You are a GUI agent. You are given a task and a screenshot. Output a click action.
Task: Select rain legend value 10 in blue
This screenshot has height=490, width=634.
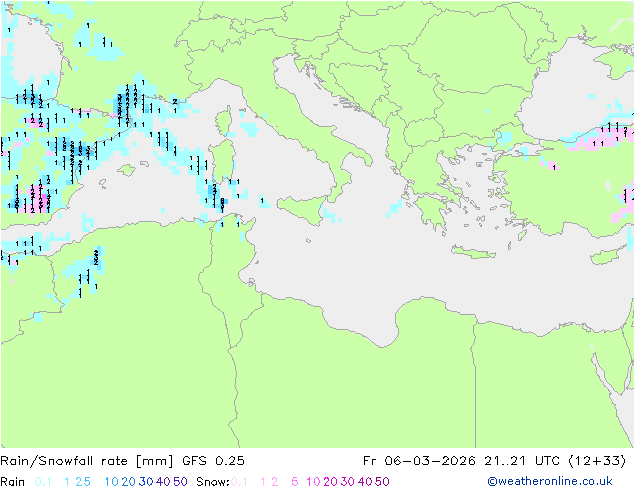(x=111, y=482)
